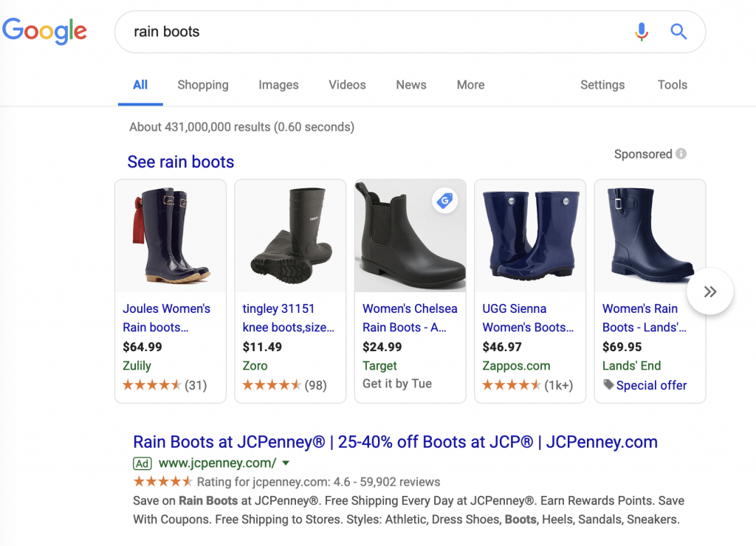Click the Lands' End seller name
This screenshot has width=756, height=546.
point(632,366)
